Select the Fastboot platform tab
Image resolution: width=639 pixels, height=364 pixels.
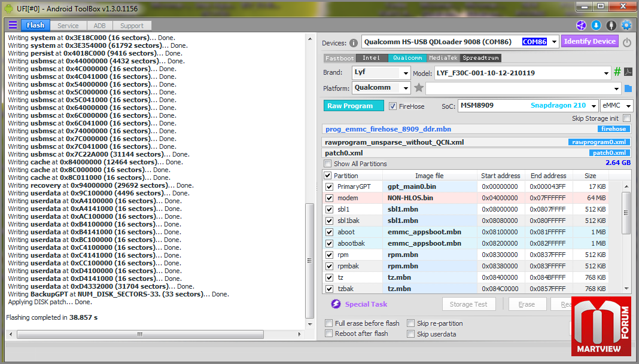(339, 58)
